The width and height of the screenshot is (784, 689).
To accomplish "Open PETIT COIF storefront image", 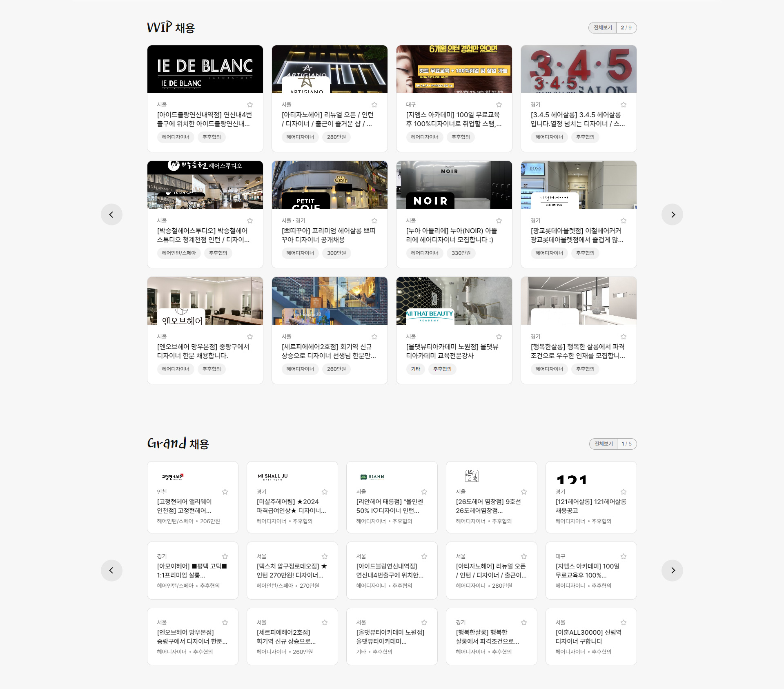I will click(x=330, y=185).
